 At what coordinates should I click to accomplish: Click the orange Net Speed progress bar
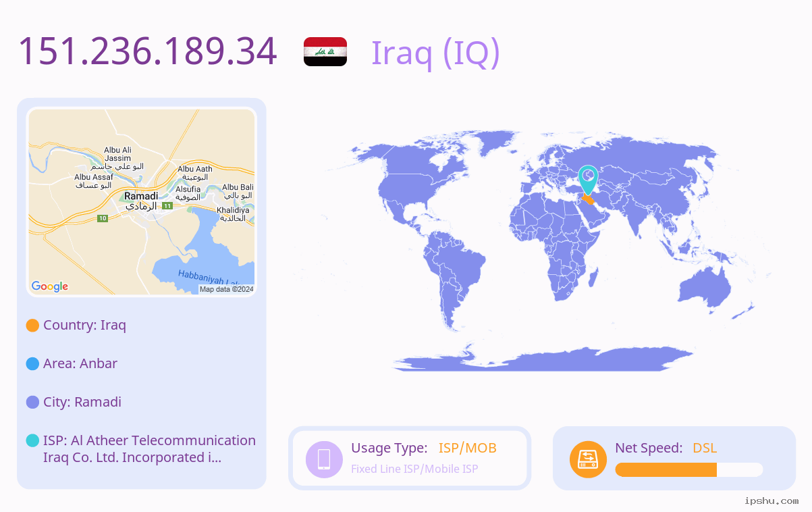click(666, 469)
